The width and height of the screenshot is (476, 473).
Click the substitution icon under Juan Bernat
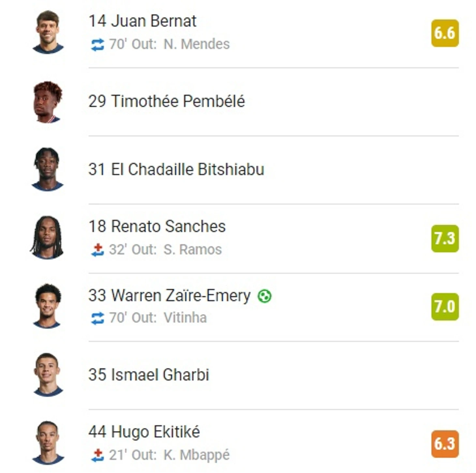pos(97,45)
